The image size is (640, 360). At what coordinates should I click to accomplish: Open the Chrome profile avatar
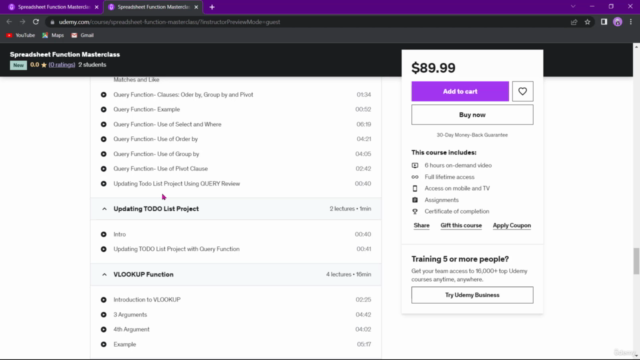tap(618, 22)
